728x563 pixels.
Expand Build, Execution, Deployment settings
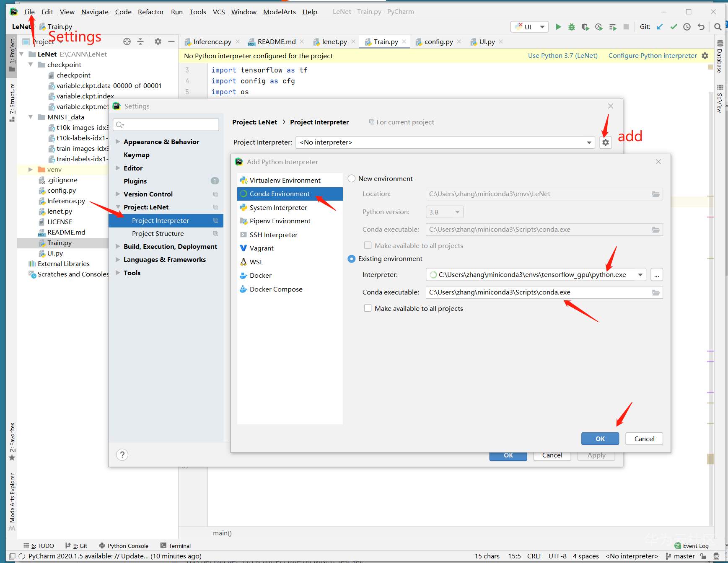tap(118, 246)
